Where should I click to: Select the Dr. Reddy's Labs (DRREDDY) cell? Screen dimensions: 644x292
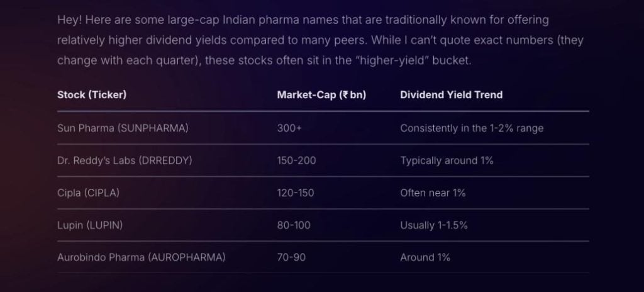point(125,160)
